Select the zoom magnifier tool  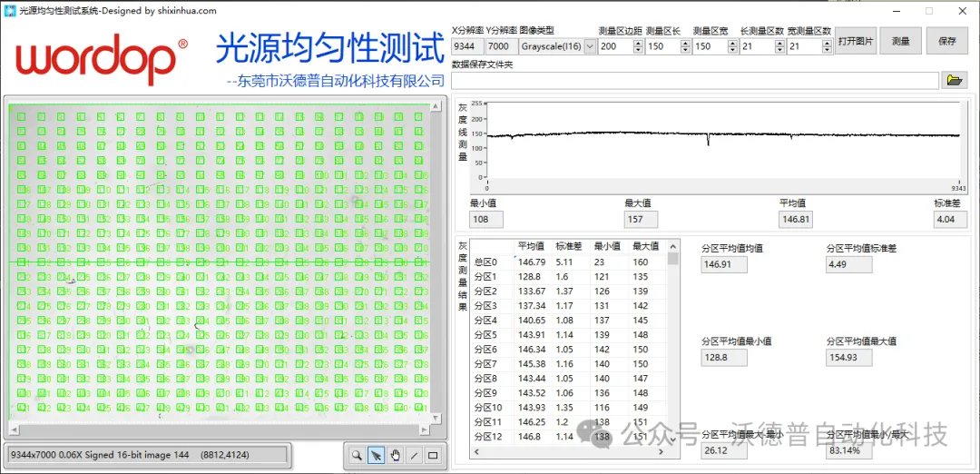357,455
